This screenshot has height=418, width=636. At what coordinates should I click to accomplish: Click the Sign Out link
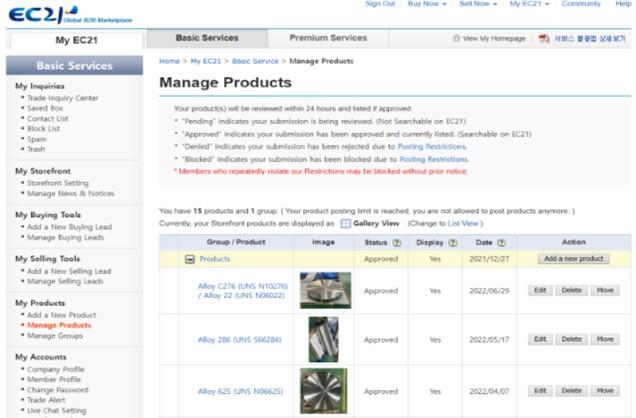pyautogui.click(x=380, y=4)
